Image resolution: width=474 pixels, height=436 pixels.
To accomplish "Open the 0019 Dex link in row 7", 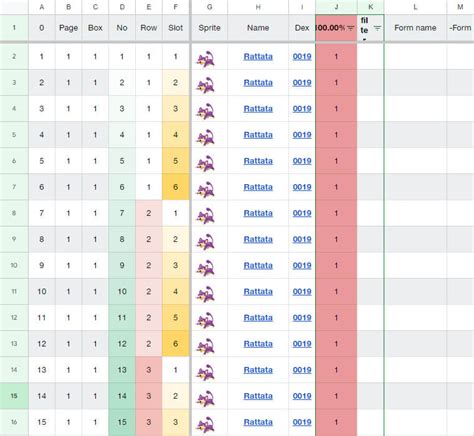I will [302, 187].
